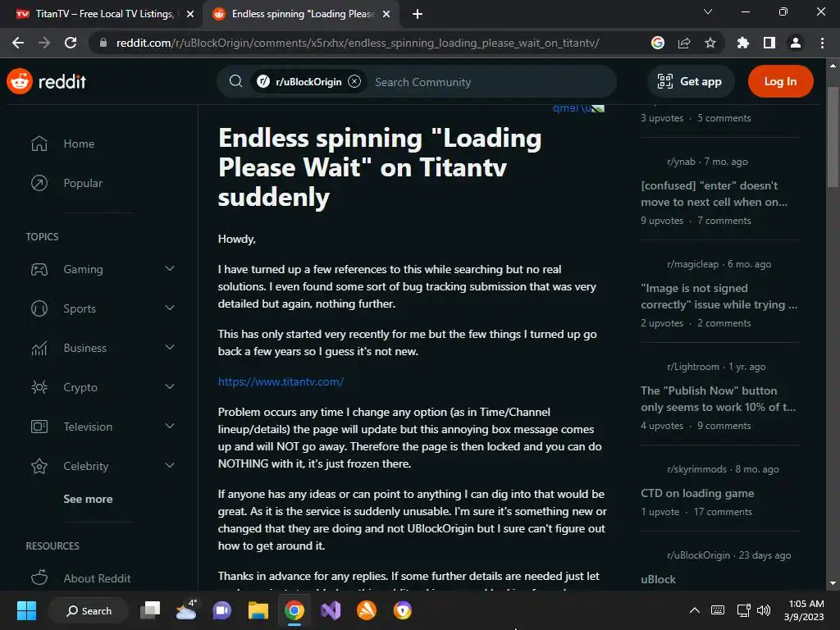Click See more topics link
This screenshot has height=630, width=840.
[88, 499]
